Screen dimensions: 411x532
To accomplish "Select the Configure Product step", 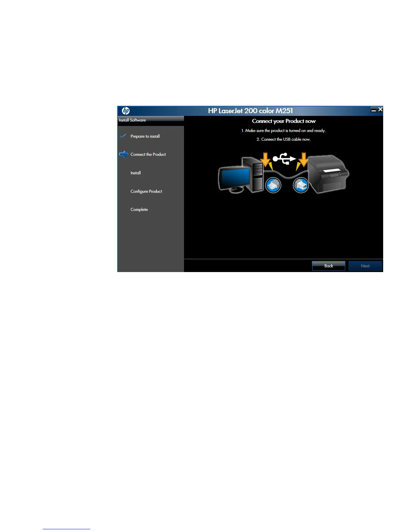I will coord(146,191).
